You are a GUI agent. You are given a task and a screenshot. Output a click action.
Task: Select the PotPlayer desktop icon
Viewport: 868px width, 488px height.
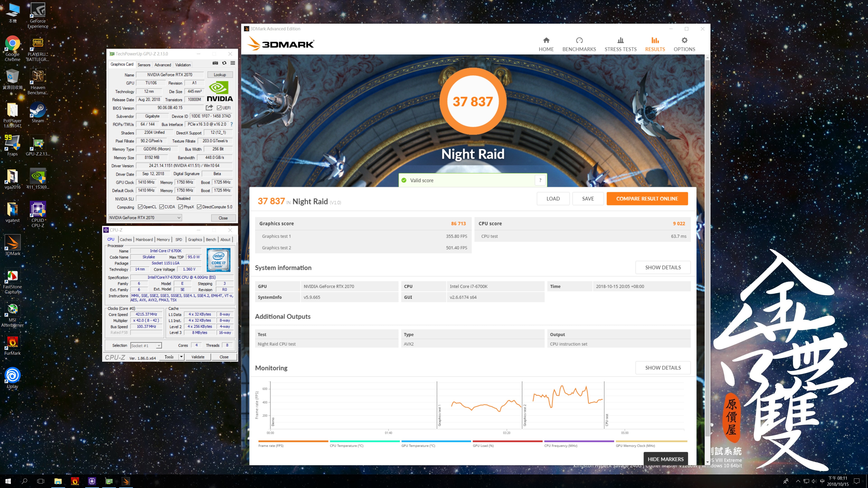(x=12, y=115)
